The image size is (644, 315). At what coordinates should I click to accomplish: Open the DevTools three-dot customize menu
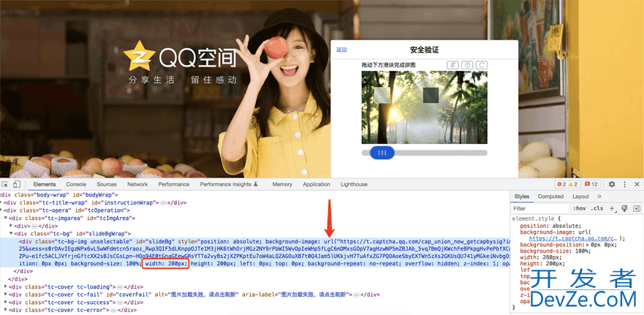coord(625,184)
